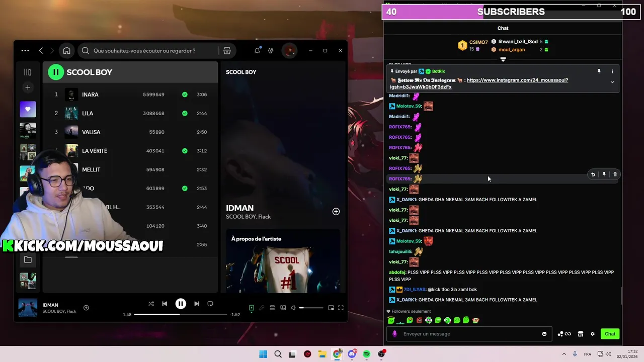Toggle shuffle in the player

point(151,304)
